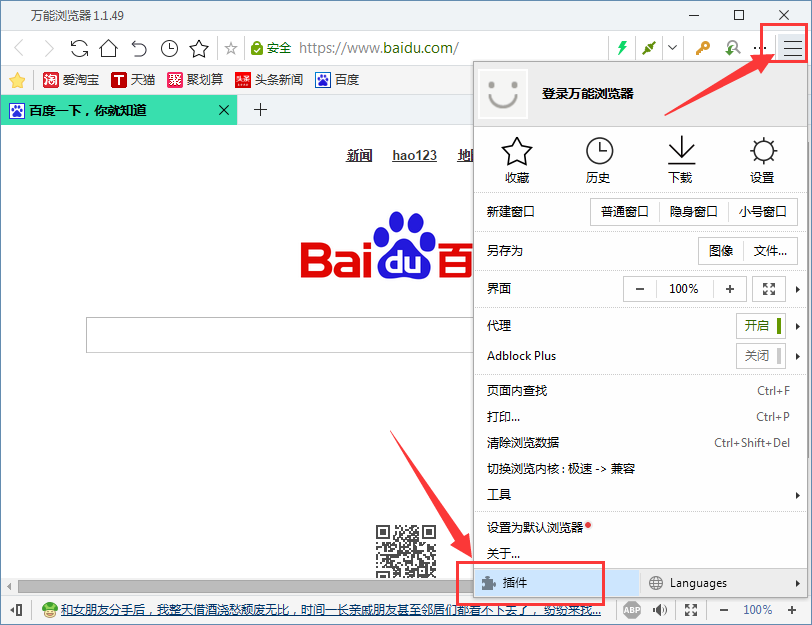Save page as 文件...
The image size is (812, 625).
770,251
